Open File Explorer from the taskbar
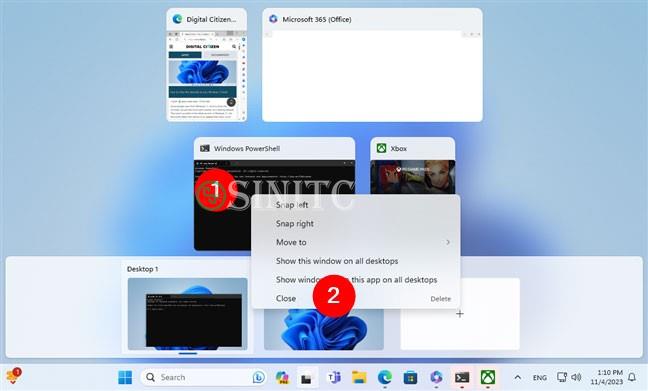648x391 pixels. pos(359,377)
